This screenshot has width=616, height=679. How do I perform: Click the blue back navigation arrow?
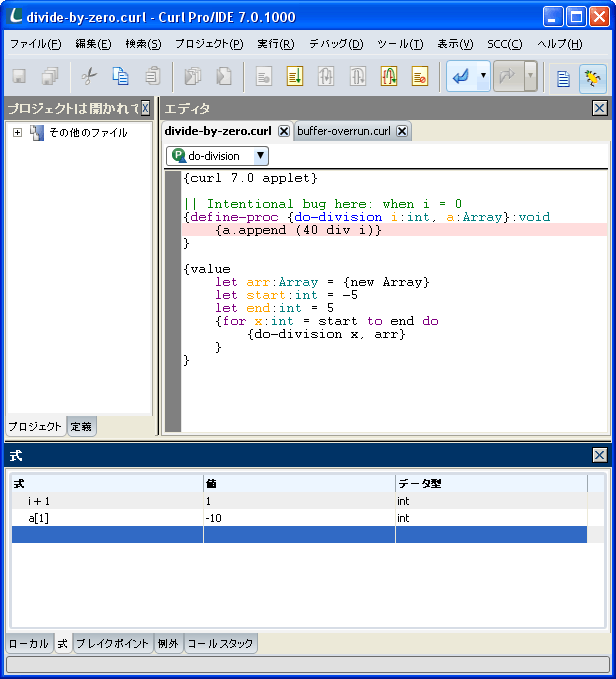tap(461, 77)
